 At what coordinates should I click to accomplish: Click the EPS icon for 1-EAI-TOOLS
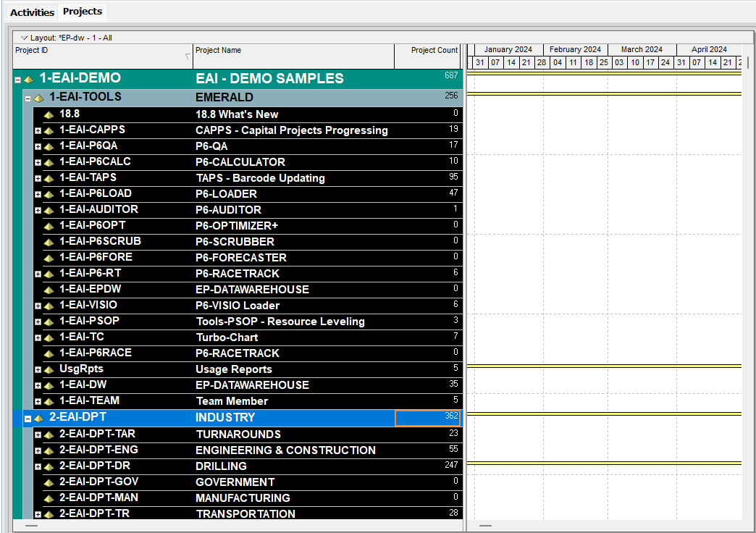point(38,98)
